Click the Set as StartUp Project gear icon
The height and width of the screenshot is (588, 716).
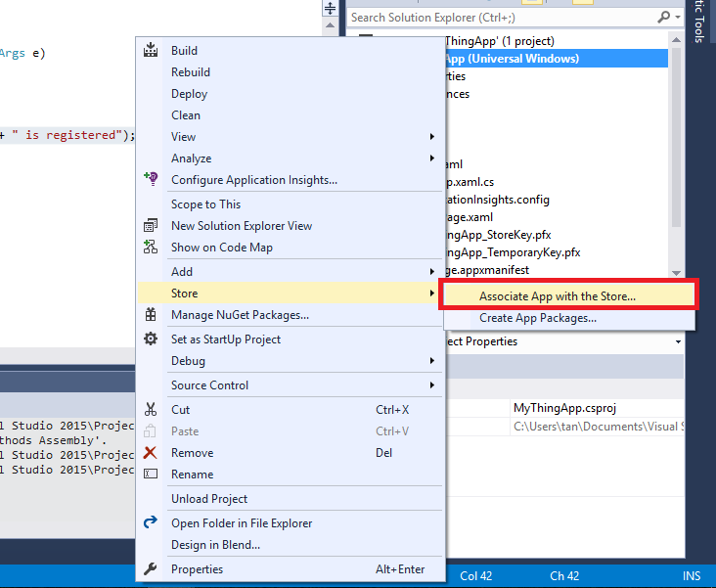point(151,339)
